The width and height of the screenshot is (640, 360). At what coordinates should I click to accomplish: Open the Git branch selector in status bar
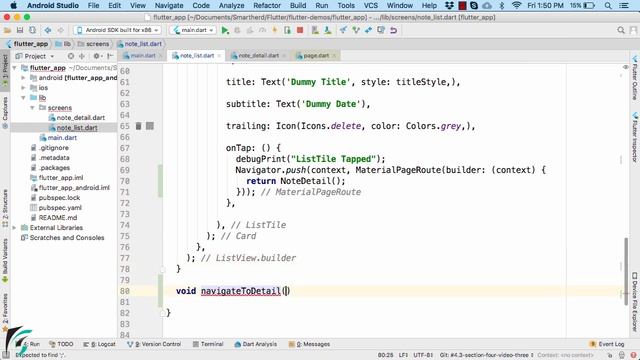click(486, 355)
